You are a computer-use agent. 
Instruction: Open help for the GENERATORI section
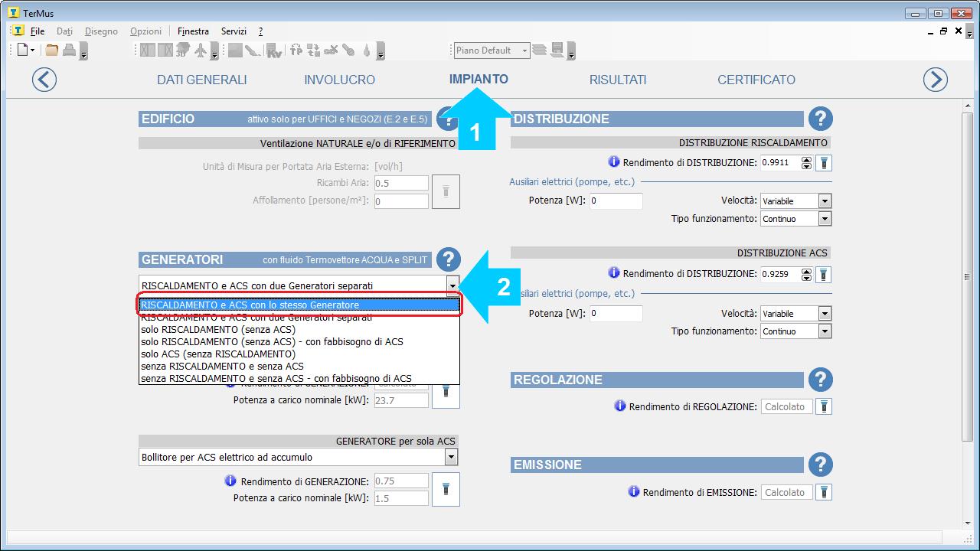click(449, 259)
